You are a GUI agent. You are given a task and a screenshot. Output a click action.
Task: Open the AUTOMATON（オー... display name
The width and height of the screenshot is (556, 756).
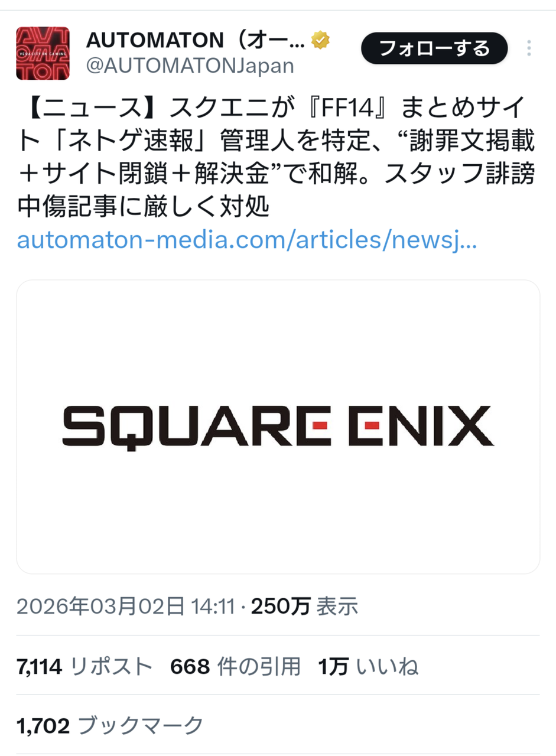click(196, 41)
